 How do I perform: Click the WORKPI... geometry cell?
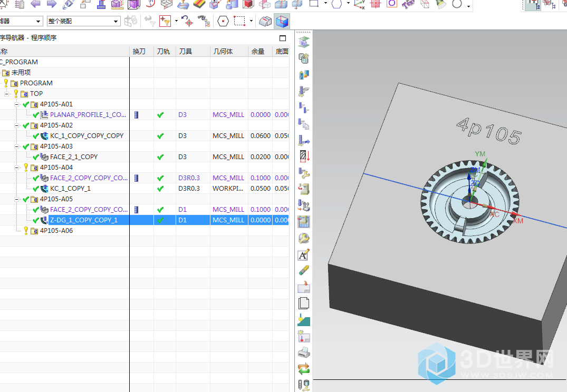point(228,189)
